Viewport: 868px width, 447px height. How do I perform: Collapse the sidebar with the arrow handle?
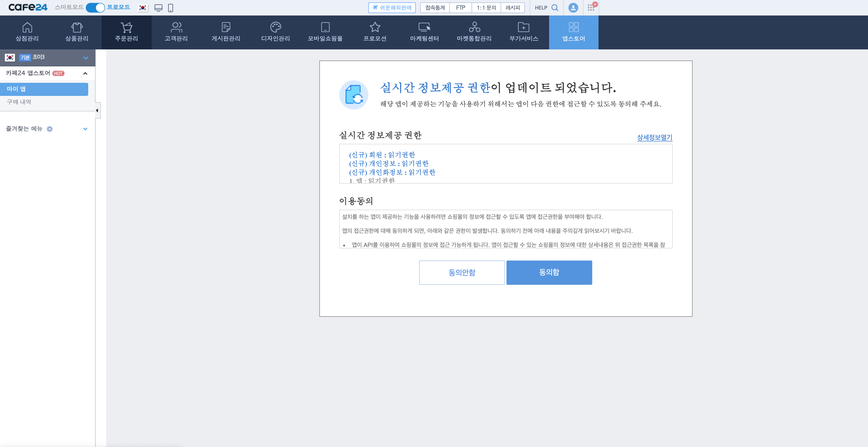tap(98, 110)
